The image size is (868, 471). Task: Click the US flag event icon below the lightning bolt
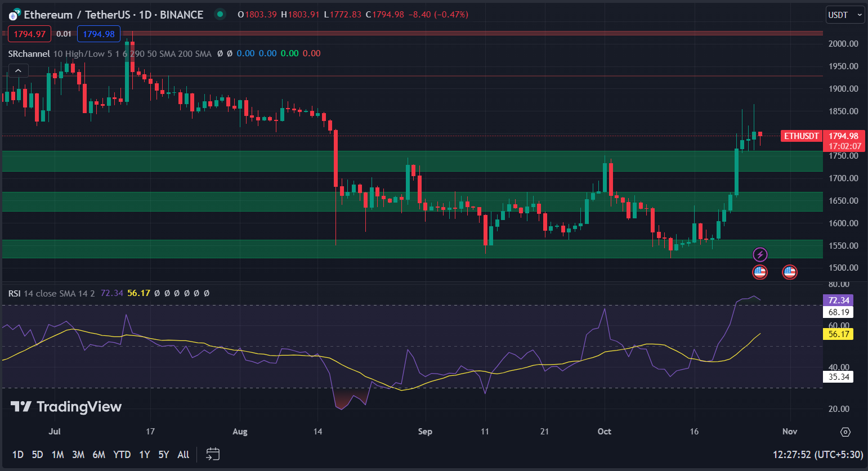(760, 272)
